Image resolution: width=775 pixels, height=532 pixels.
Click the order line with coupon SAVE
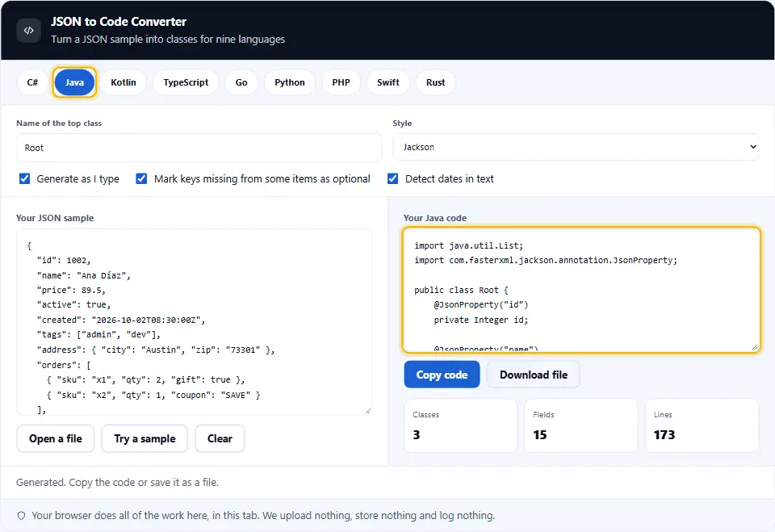pos(153,395)
